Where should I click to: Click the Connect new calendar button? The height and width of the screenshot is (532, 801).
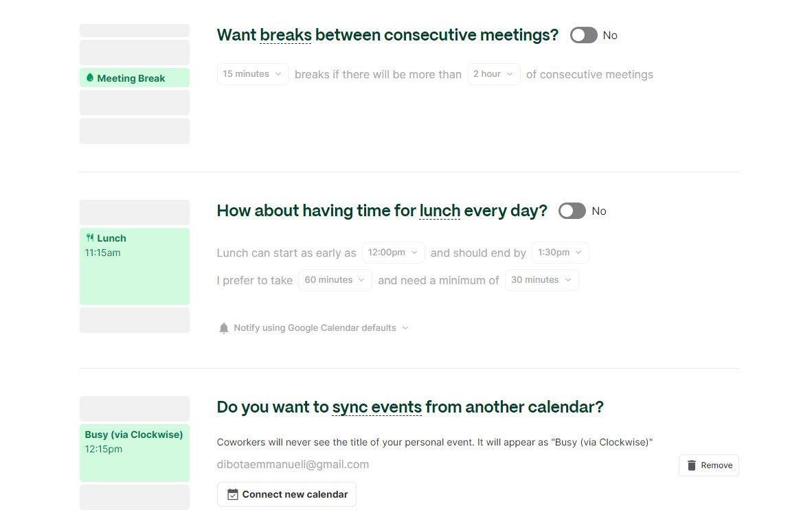[x=286, y=494]
